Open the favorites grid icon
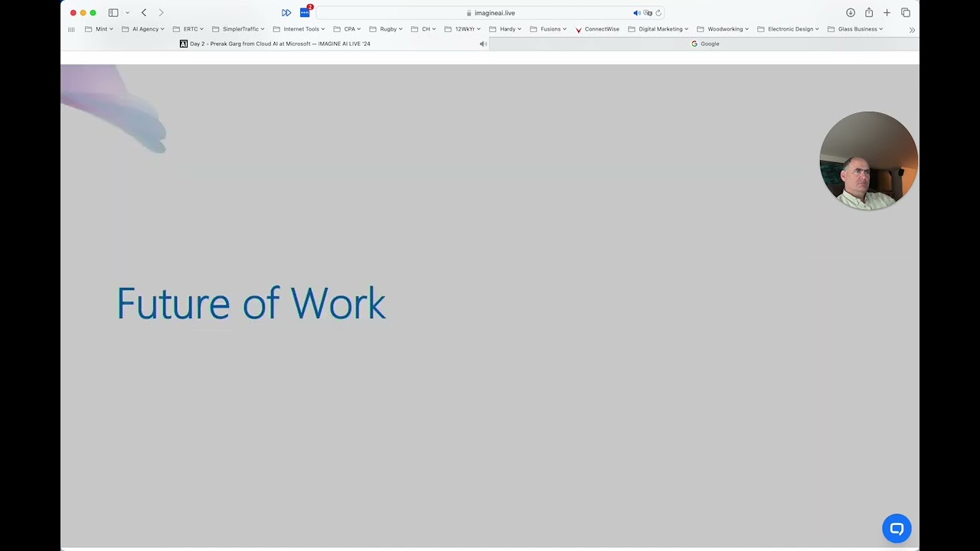 click(71, 29)
